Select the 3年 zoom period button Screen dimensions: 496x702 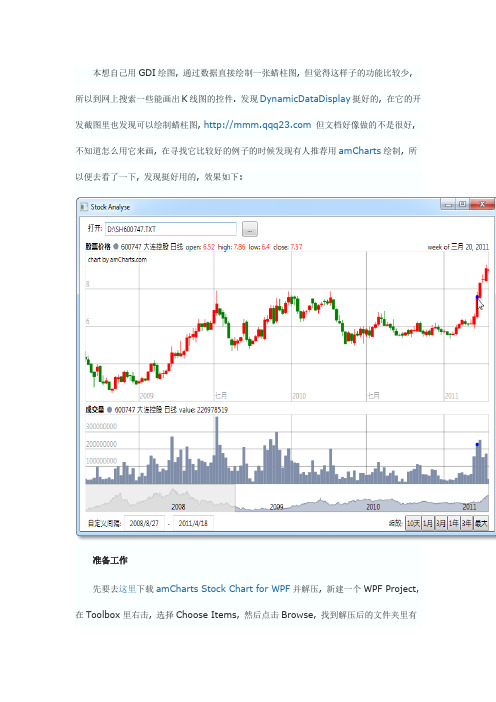click(466, 523)
